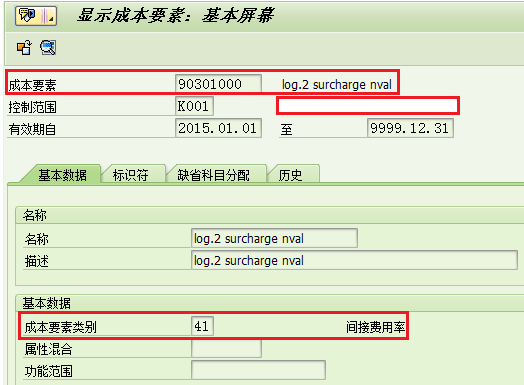Open the 历史 tab
This screenshot has width=524, height=385.
click(x=290, y=175)
